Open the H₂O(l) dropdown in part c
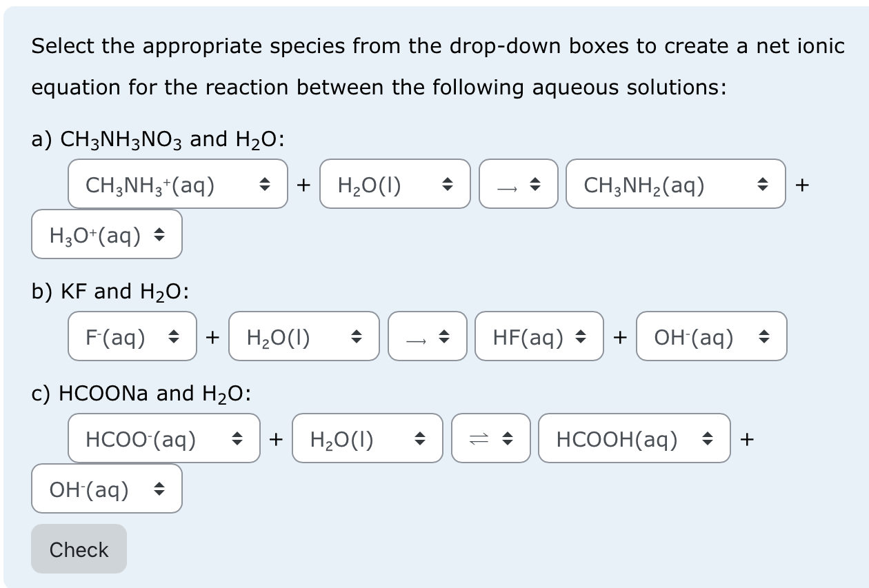Viewport: 869px width, 588px height. click(367, 438)
